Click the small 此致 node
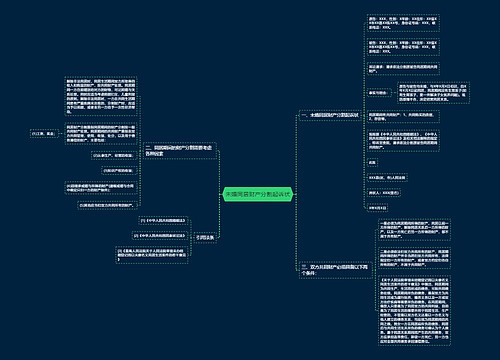The image size is (500, 360). click(x=372, y=163)
